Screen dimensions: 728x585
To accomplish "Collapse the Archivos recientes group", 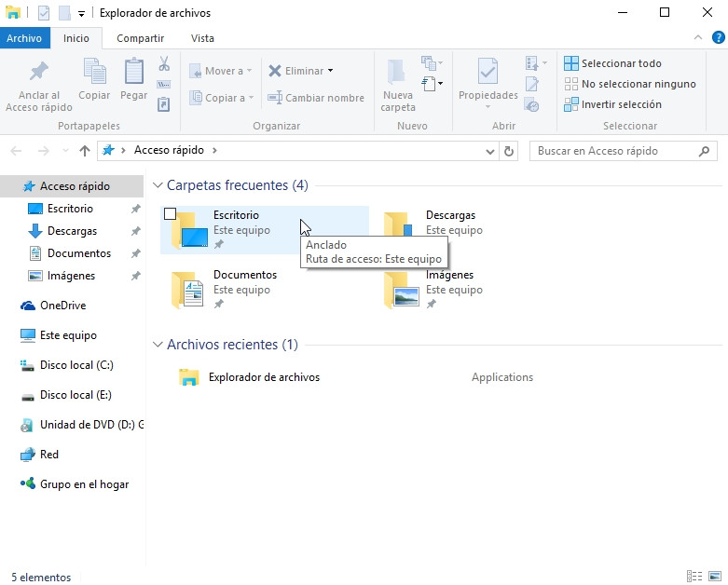I will coord(158,345).
